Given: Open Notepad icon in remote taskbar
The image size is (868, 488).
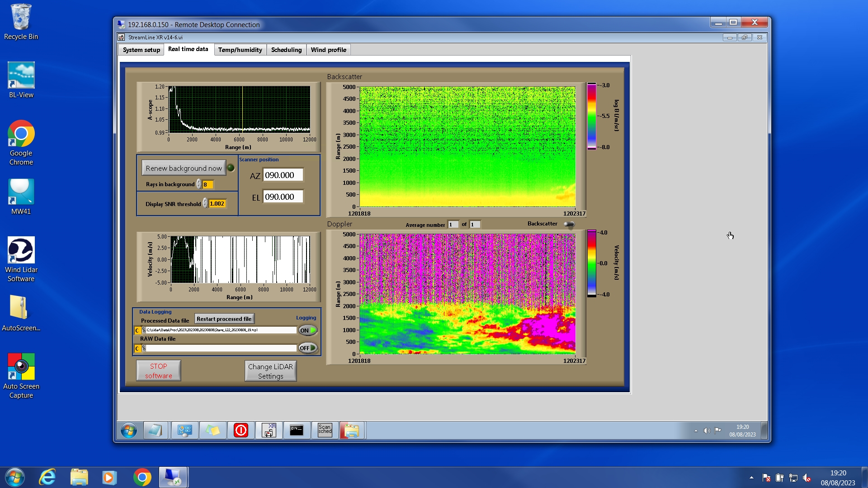Looking at the screenshot, I should click(x=156, y=430).
